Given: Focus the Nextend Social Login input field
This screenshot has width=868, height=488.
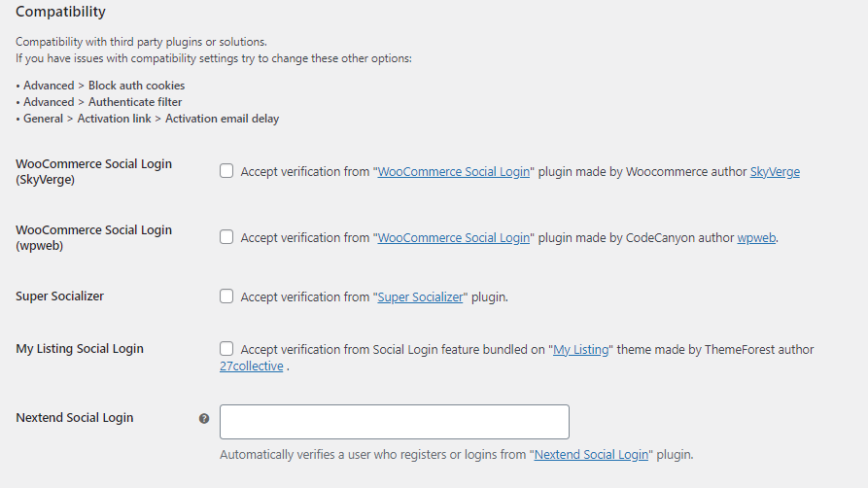Looking at the screenshot, I should [394, 422].
